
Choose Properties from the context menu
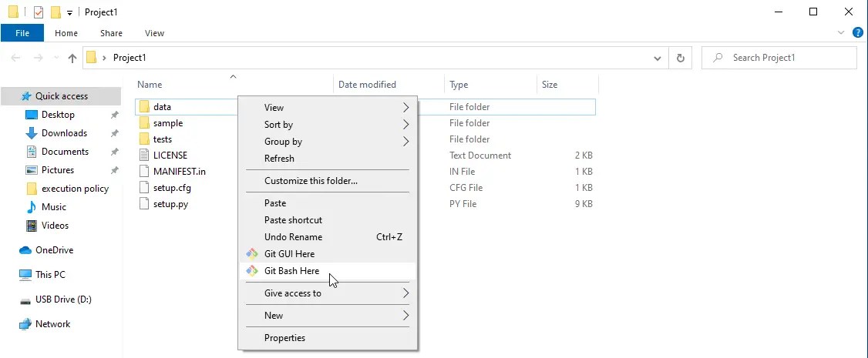(284, 338)
